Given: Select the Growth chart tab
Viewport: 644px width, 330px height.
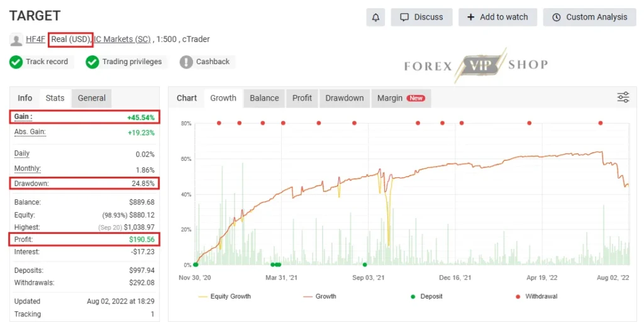Looking at the screenshot, I should pos(223,98).
